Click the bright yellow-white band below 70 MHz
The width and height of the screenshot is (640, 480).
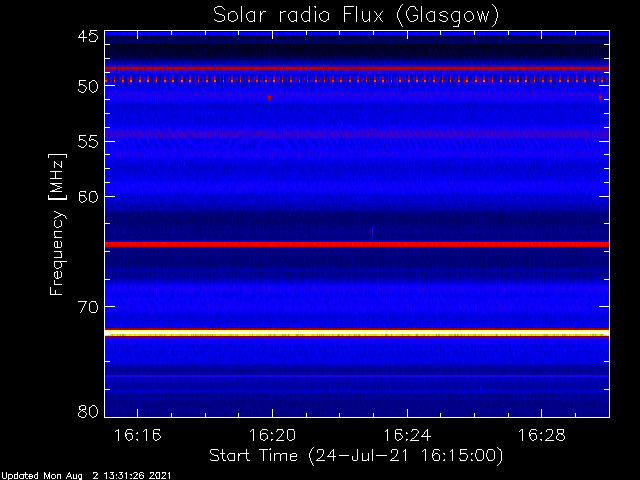[357, 334]
